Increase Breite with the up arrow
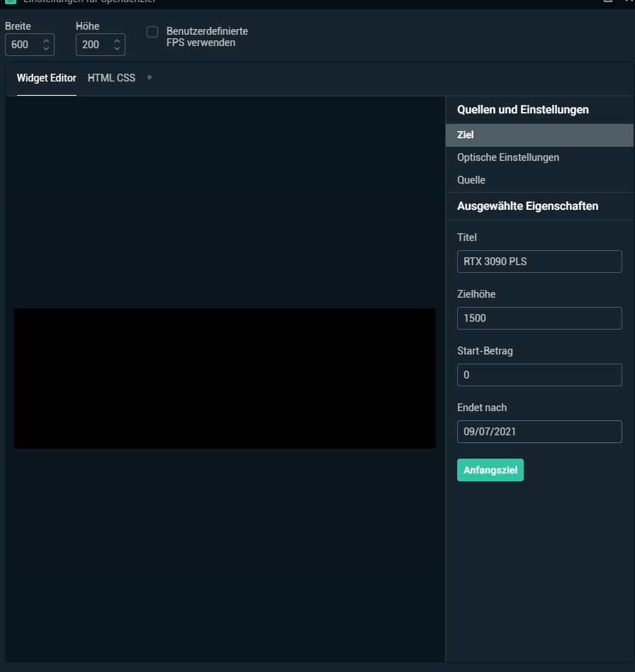 coord(46,41)
